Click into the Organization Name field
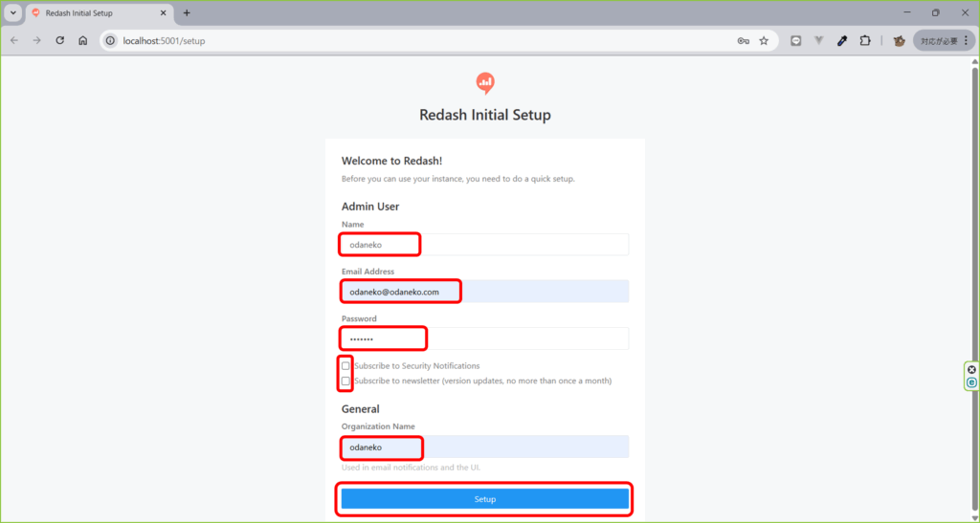The width and height of the screenshot is (980, 523). click(x=484, y=447)
